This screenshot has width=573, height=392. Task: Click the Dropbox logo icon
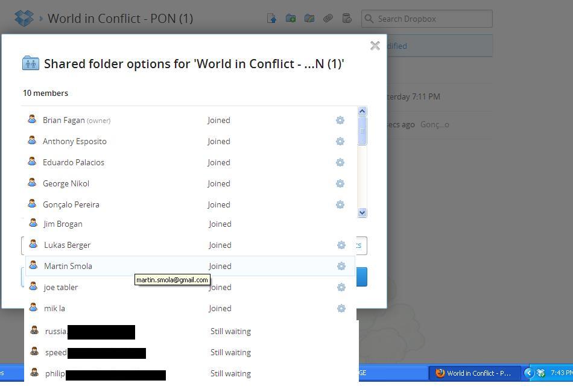(24, 18)
